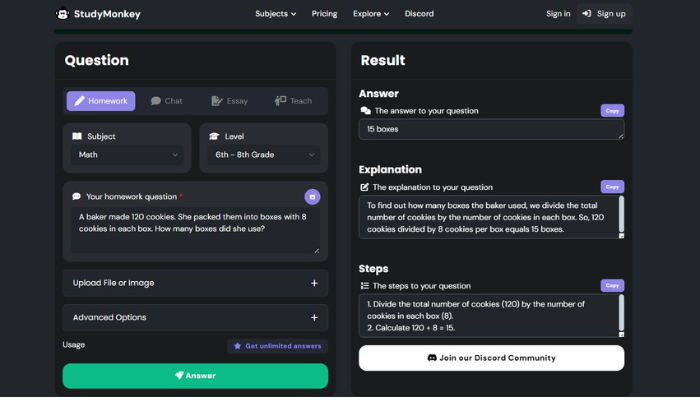This screenshot has height=400, width=700.
Task: Click inside the homework question text area
Action: click(195, 230)
